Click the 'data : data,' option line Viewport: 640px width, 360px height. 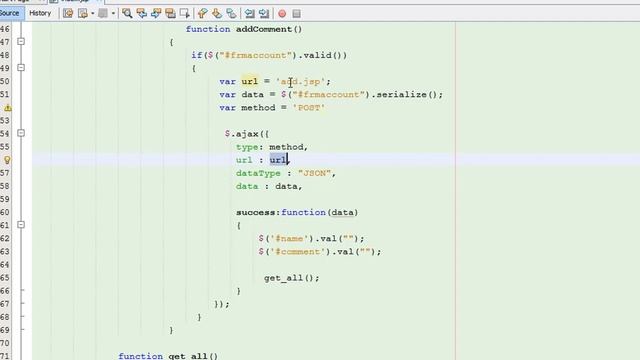tap(269, 186)
